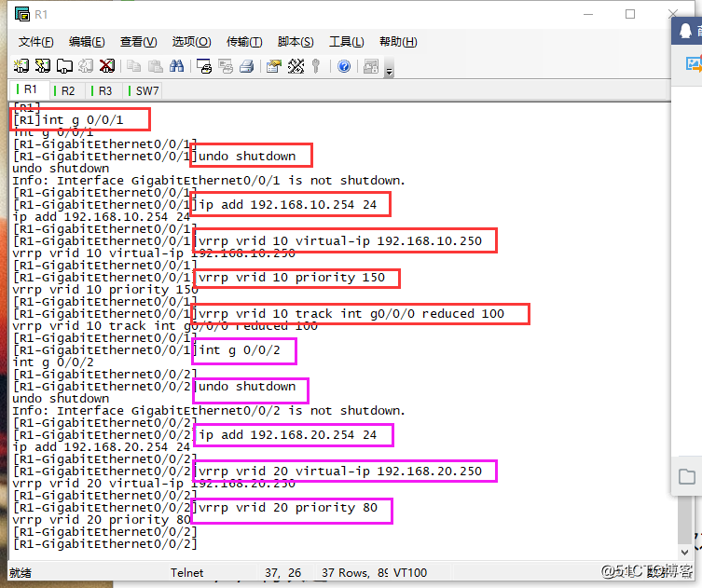The image size is (702, 588).
Task: Click the 'vrrp vrid 20 priority 80' command
Action: pos(288,508)
